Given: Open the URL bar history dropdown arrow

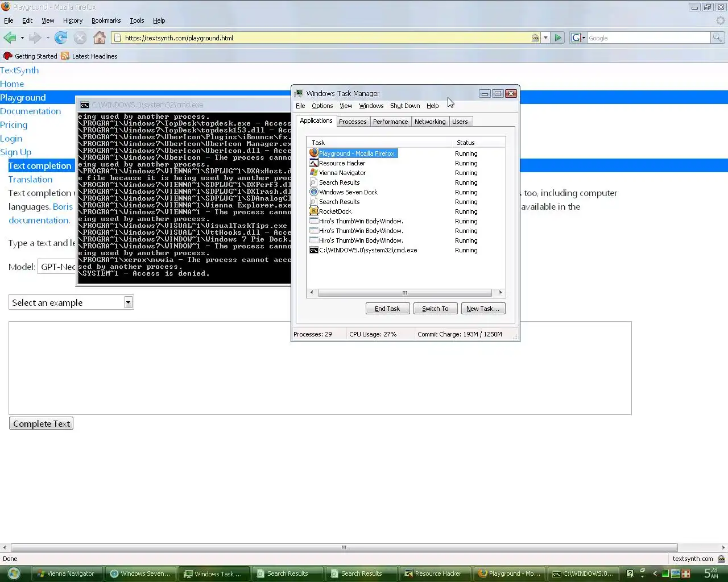Looking at the screenshot, I should pos(545,38).
